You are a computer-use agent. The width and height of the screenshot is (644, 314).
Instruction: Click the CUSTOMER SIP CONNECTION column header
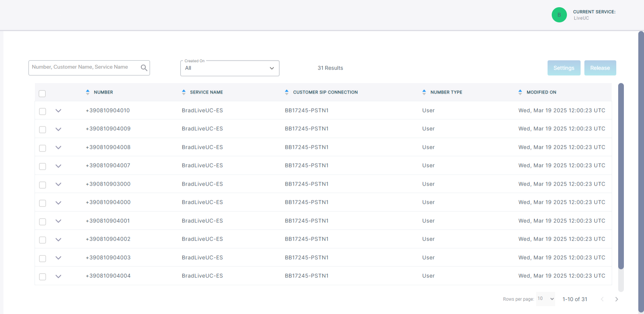coord(325,92)
